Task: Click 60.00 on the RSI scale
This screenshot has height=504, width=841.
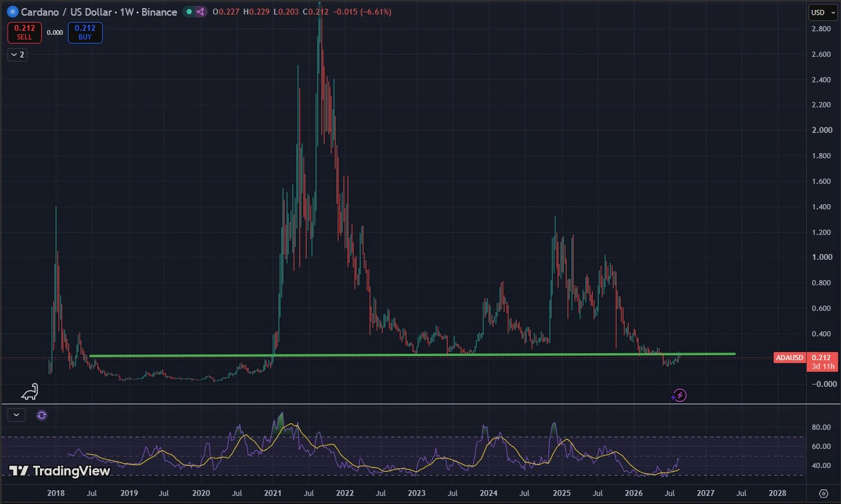Action: click(821, 447)
